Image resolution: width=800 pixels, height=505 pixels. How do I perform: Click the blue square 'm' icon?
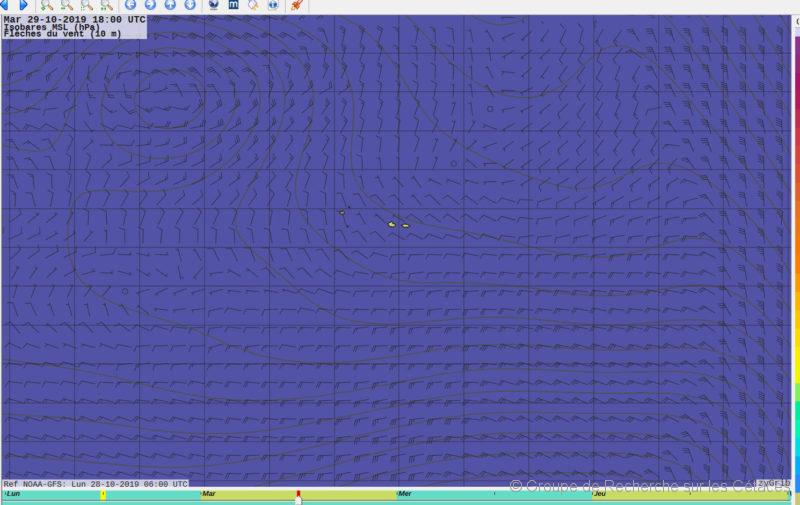[233, 5]
